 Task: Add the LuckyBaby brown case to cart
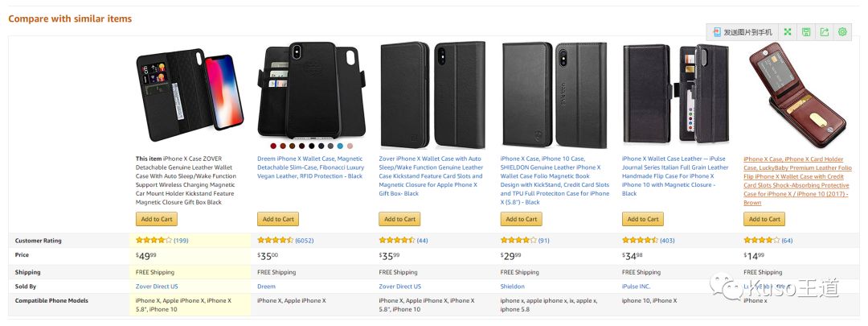(x=764, y=219)
